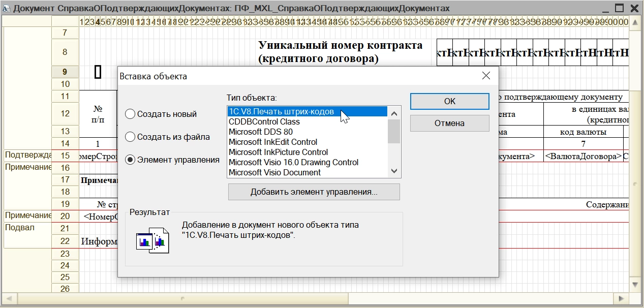
Task: Select '1C.V8.Печать штрих-кодов' in list
Action: [x=308, y=112]
